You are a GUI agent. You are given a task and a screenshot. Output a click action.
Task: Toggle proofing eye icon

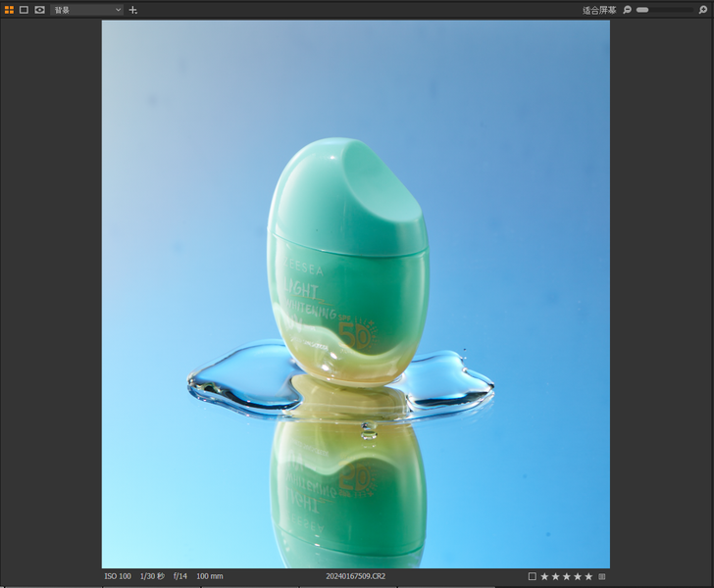coord(39,10)
